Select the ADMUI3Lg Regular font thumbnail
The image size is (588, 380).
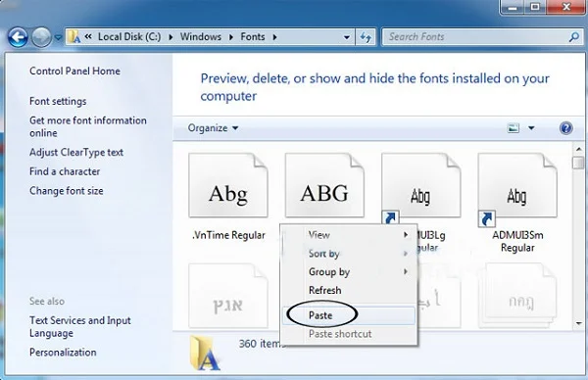pos(421,185)
